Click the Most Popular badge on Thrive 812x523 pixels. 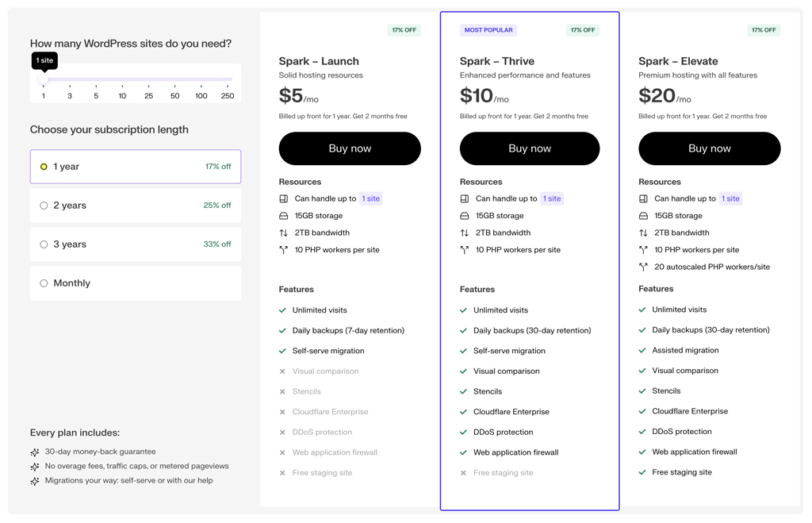488,30
